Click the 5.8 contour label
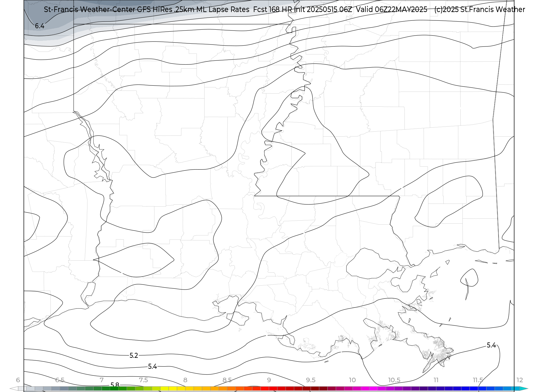 coord(115,385)
